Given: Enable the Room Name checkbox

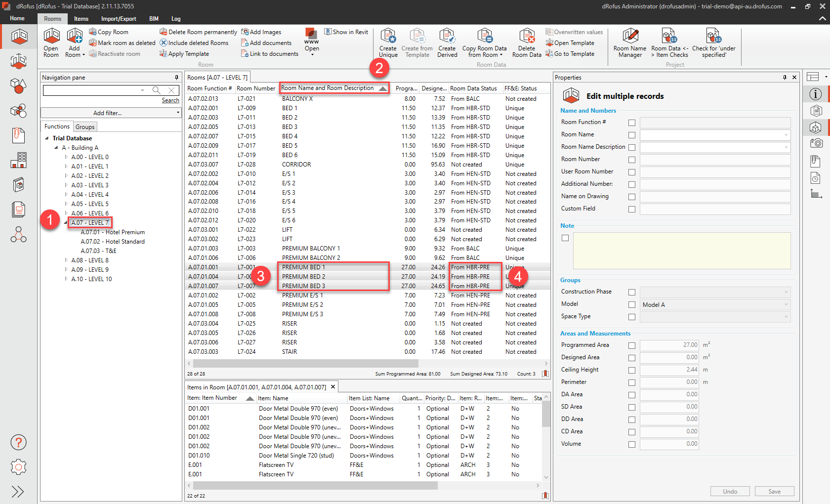Looking at the screenshot, I should tap(632, 134).
